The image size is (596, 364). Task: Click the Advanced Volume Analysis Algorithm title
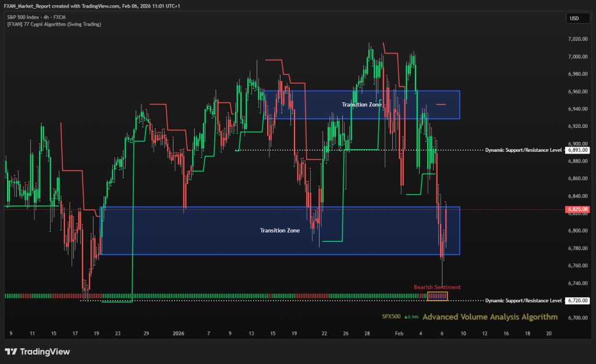pyautogui.click(x=490, y=317)
